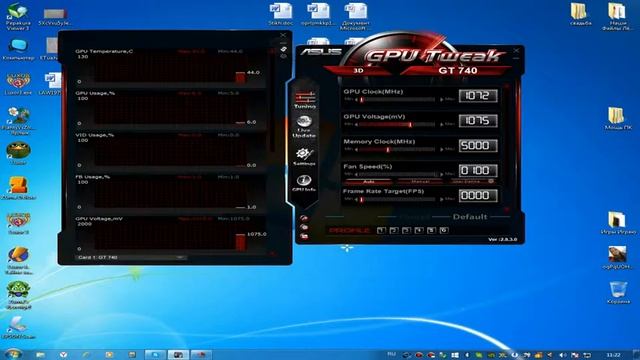
Task: Open Stikhi.doc on the desktop
Action: click(280, 15)
